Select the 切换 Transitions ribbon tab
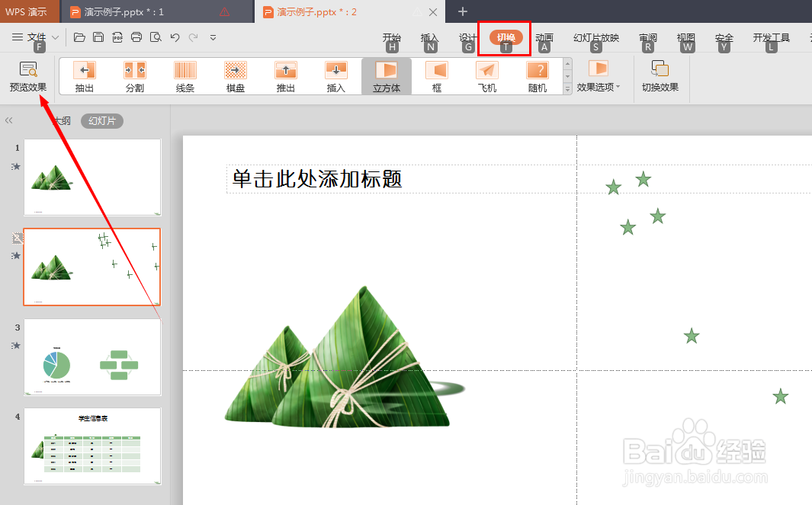The height and width of the screenshot is (505, 812). (506, 37)
